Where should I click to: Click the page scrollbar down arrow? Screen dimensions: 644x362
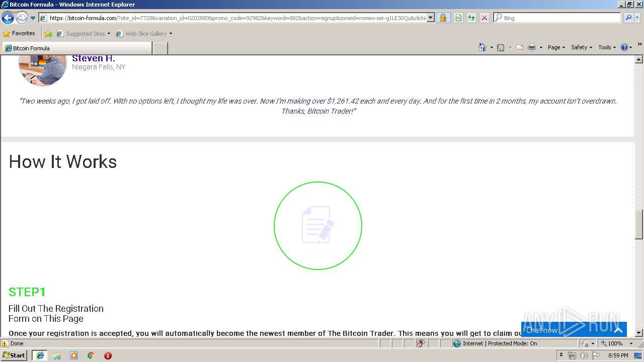coord(639,333)
